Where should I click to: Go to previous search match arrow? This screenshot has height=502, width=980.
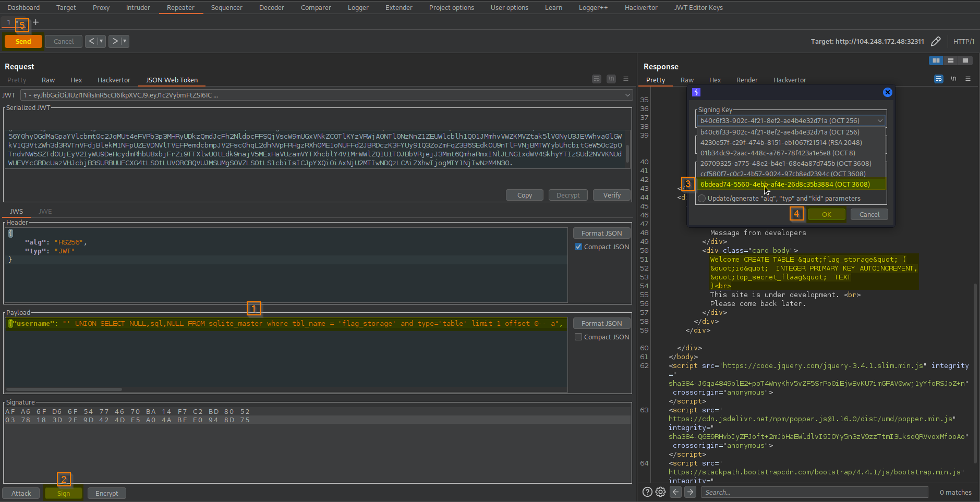coord(675,492)
